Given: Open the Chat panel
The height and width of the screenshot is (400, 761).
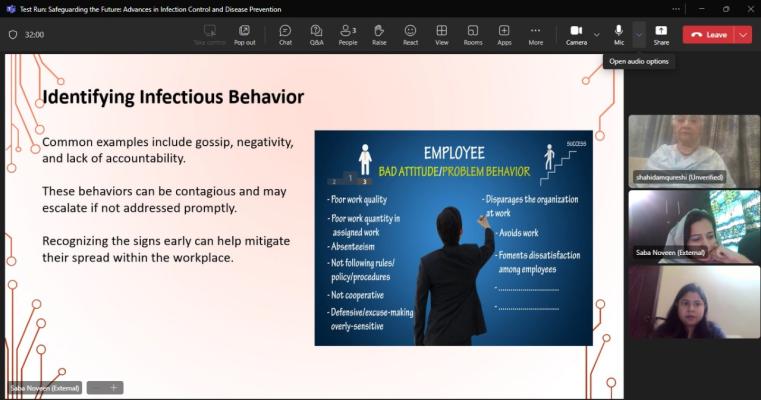Looking at the screenshot, I should coord(285,34).
